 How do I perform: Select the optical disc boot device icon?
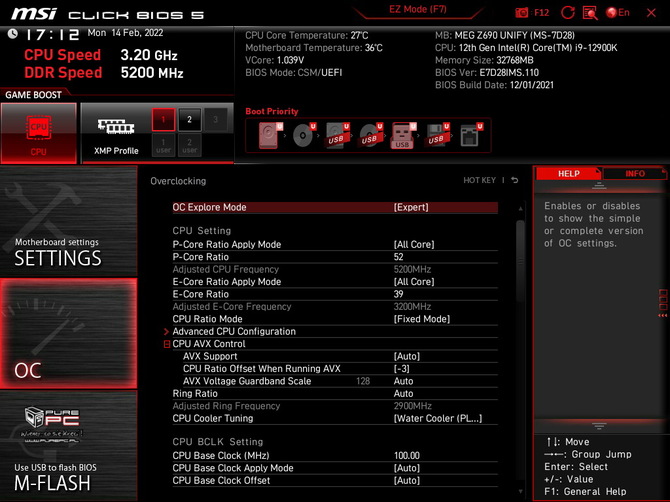[304, 135]
